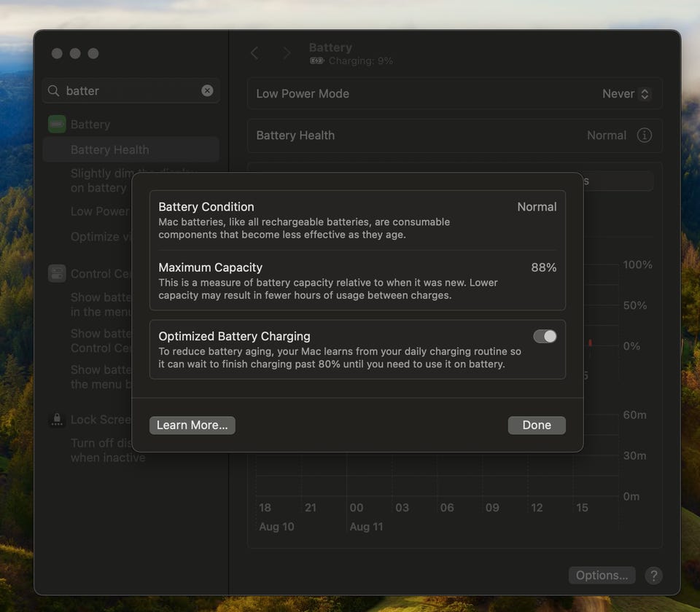Screen dimensions: 700x612
Task: Click the Maximum Capacity heading
Action: pos(210,267)
